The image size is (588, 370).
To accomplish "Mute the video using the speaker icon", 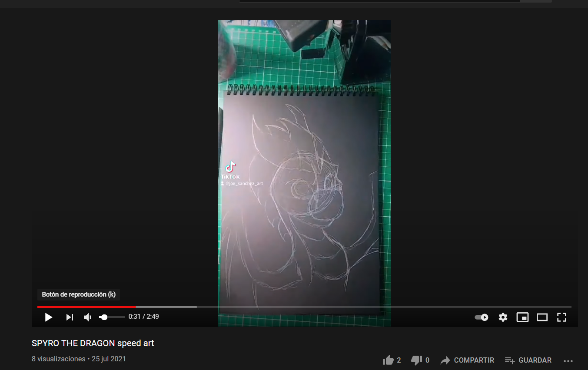I will [x=87, y=317].
